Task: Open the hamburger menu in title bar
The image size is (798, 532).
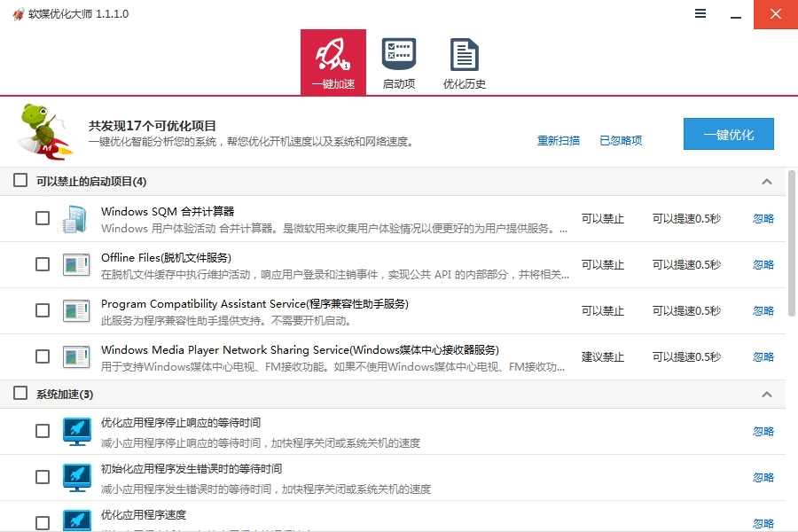Action: point(700,13)
